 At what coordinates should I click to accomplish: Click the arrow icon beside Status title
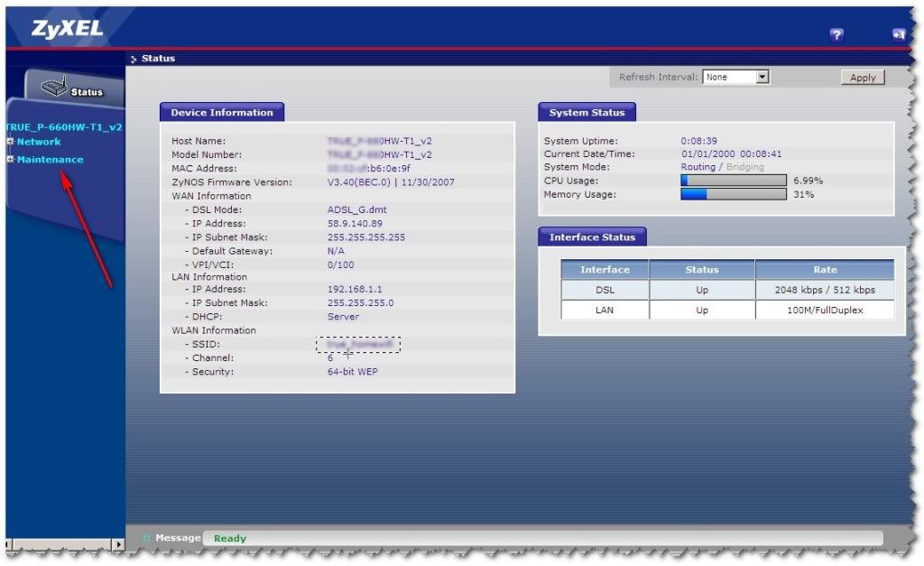point(134,60)
